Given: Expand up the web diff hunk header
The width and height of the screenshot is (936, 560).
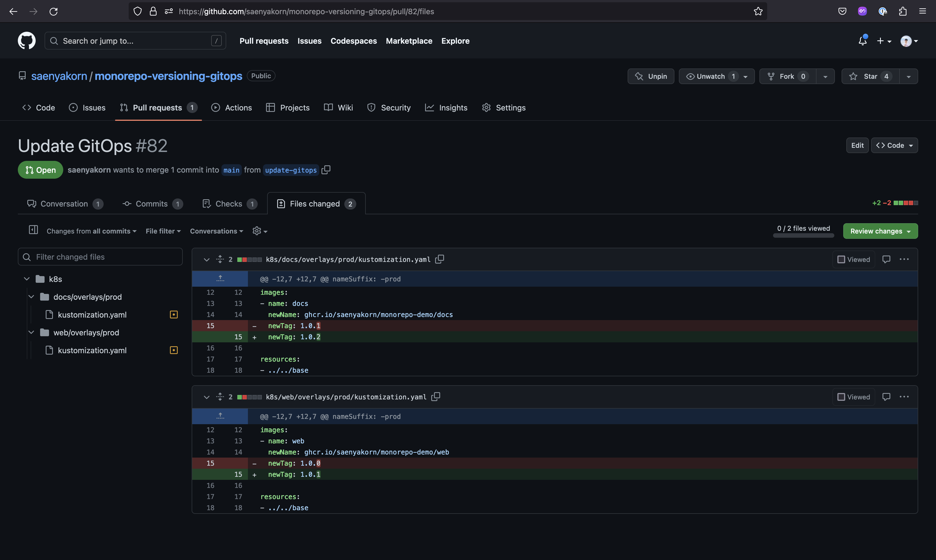Looking at the screenshot, I should [x=220, y=417].
